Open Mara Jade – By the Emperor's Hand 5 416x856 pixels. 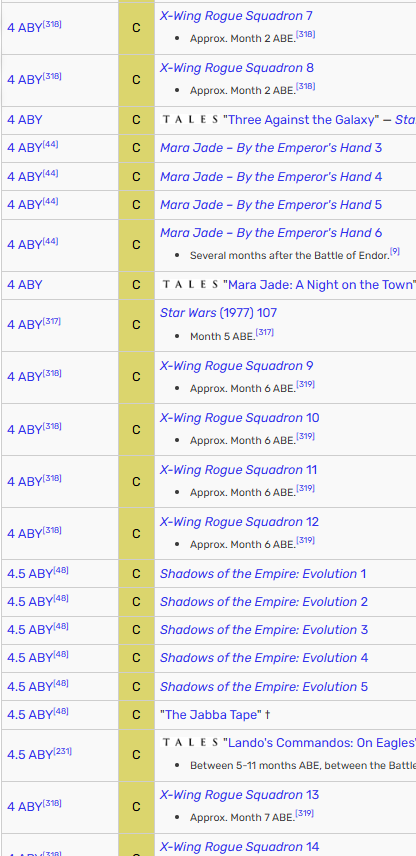click(x=271, y=205)
